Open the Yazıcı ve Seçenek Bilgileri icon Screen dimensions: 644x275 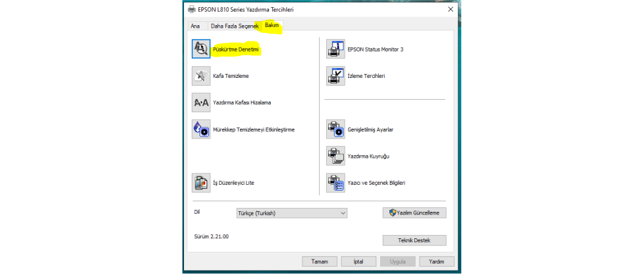(x=336, y=183)
